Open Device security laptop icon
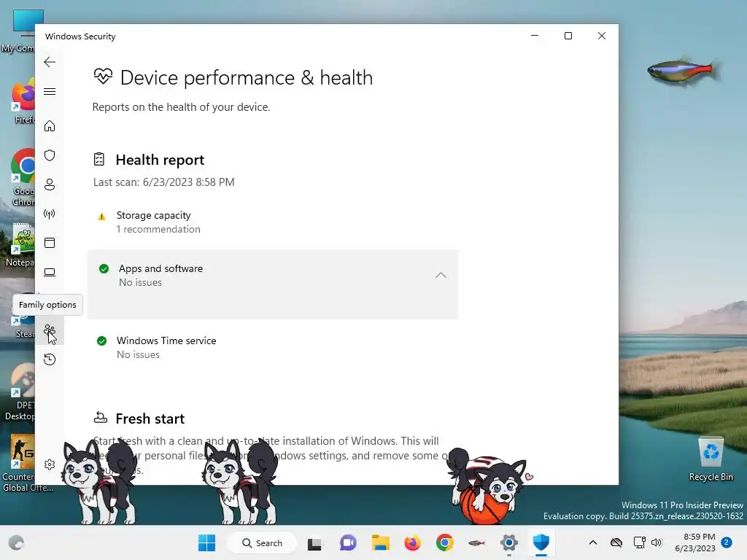The width and height of the screenshot is (747, 560). click(50, 273)
